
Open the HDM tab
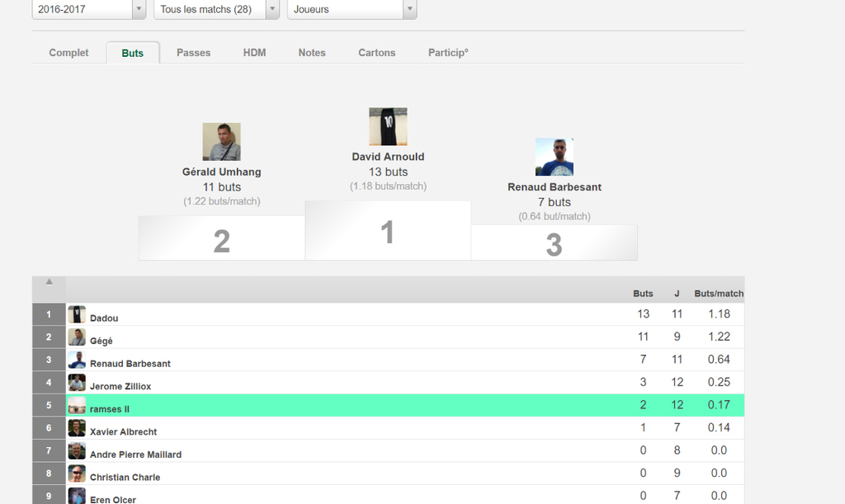pos(254,53)
